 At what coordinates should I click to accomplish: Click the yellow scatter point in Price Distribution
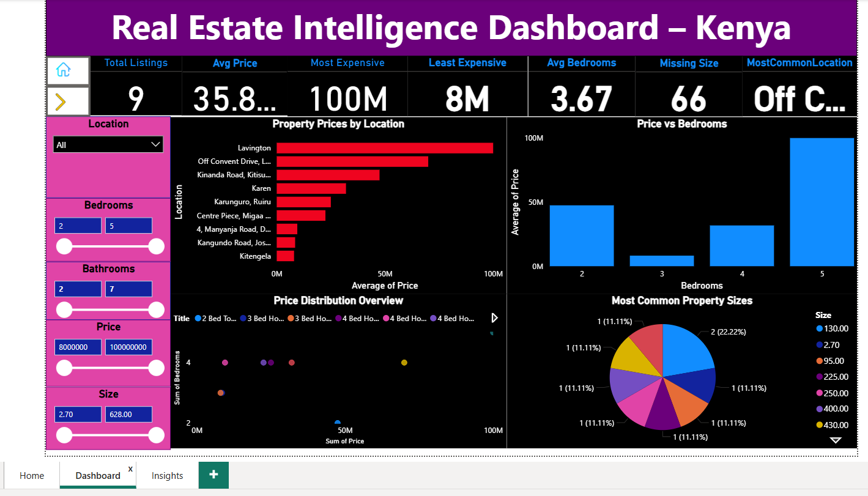[404, 363]
